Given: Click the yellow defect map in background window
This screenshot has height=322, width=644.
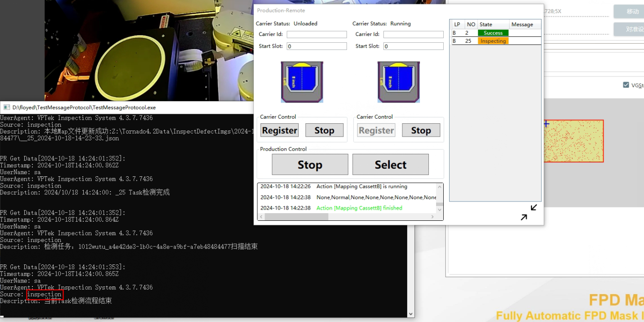Looking at the screenshot, I should (x=573, y=141).
